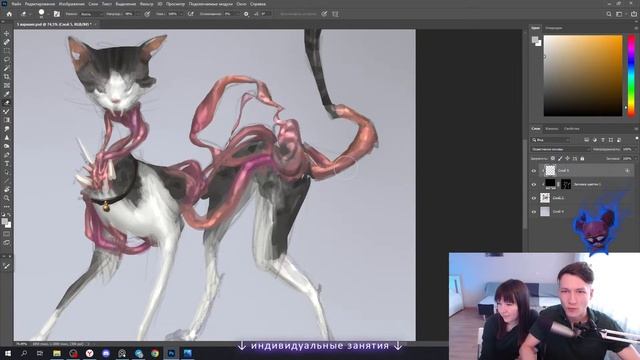Switch to the Слои panel tab
This screenshot has width=640, height=360.
click(536, 129)
